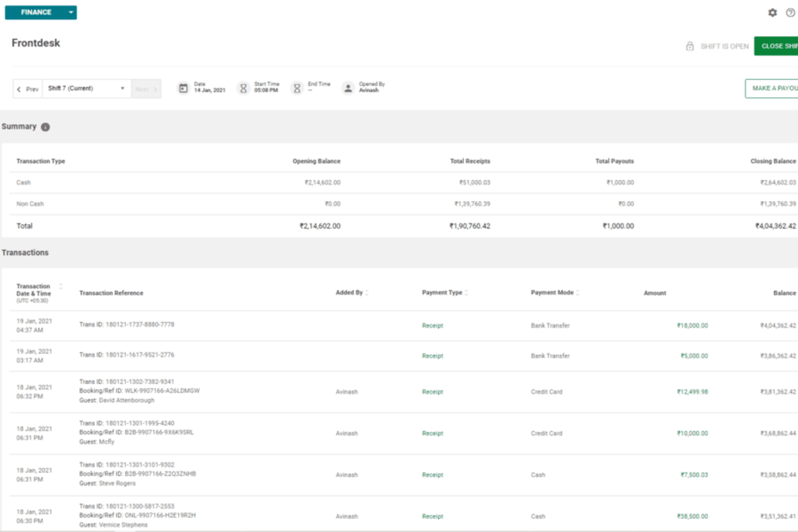Open the settings gear icon
Image resolution: width=798 pixels, height=532 pixels.
point(772,13)
